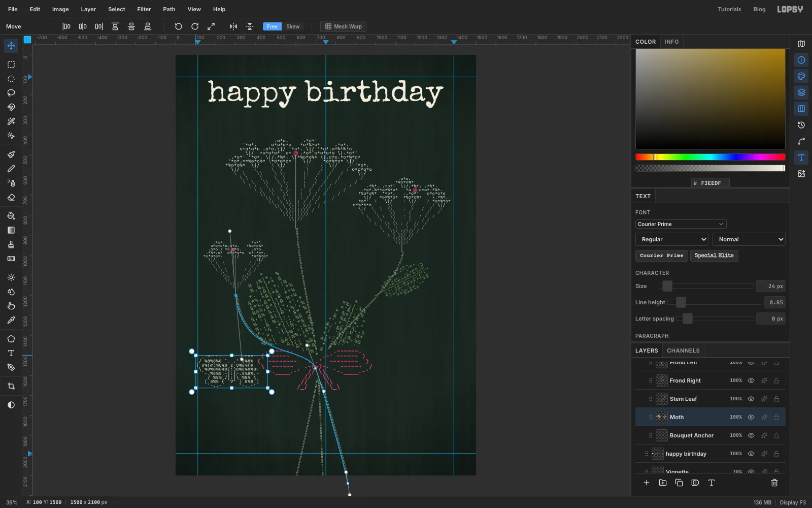The height and width of the screenshot is (508, 812).
Task: Open the Filter menu
Action: click(x=144, y=9)
